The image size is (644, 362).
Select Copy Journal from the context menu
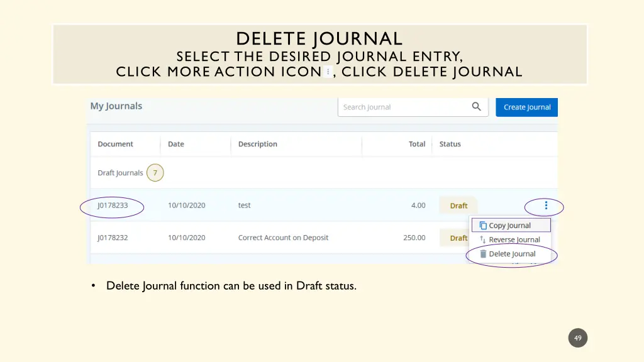(511, 224)
